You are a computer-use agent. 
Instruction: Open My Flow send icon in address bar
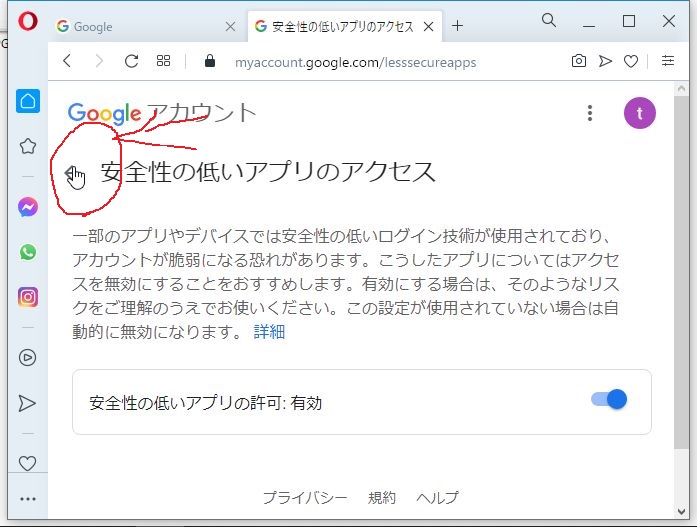[x=605, y=61]
